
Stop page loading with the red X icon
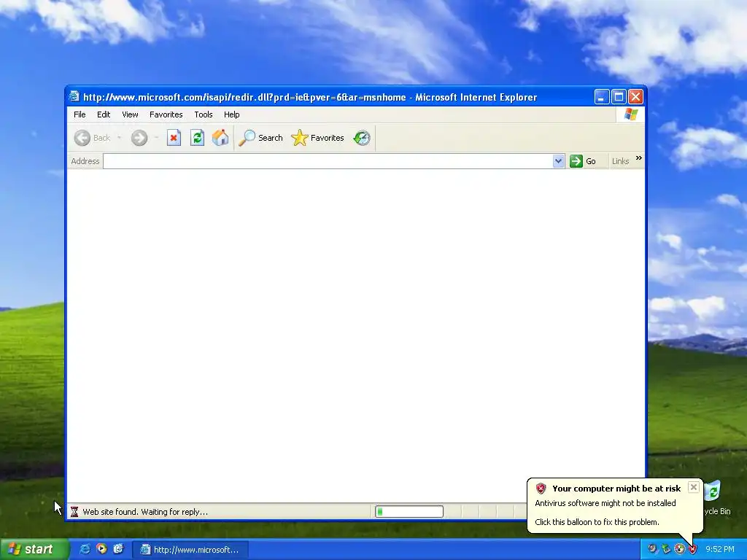(174, 138)
